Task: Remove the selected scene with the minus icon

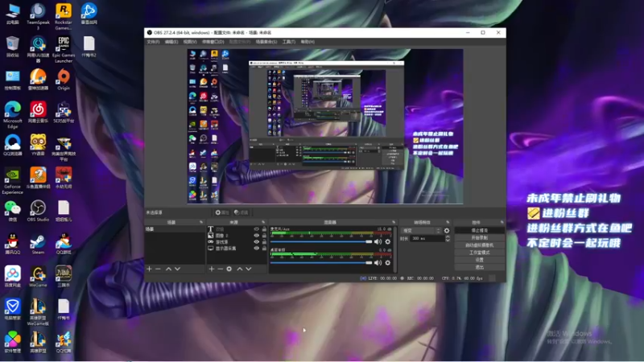Action: tap(158, 269)
